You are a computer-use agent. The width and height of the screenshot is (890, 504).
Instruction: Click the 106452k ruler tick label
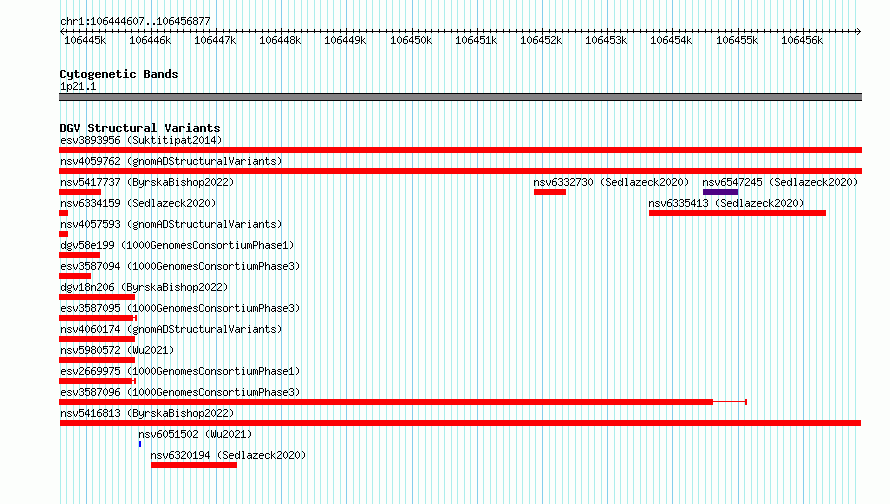tap(541, 41)
